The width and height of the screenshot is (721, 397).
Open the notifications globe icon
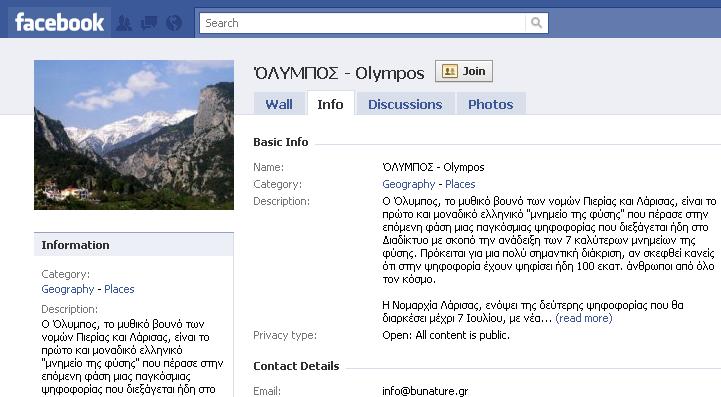click(174, 23)
